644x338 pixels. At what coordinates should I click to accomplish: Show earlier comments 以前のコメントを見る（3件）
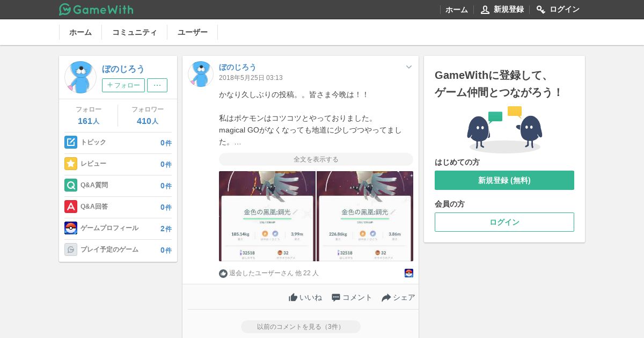coord(301,327)
